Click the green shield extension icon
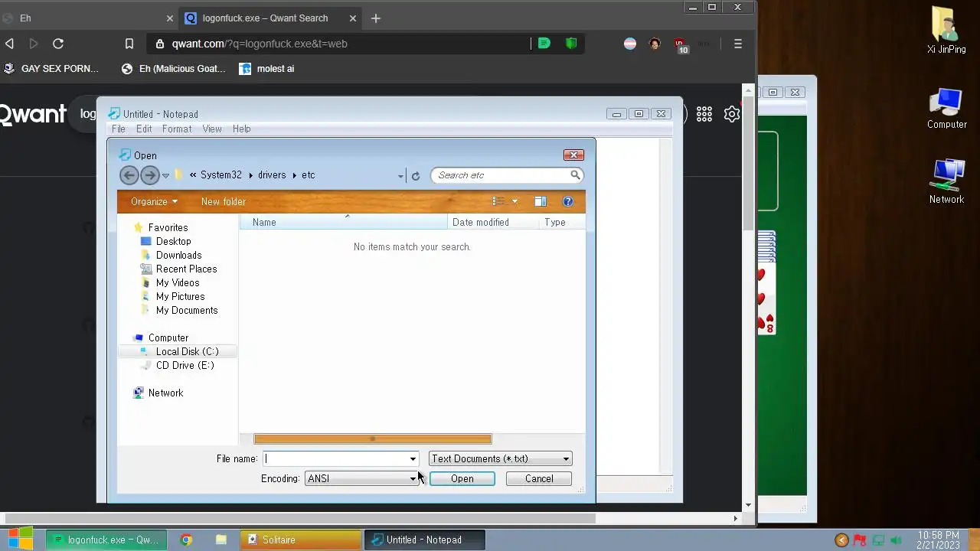 point(571,44)
